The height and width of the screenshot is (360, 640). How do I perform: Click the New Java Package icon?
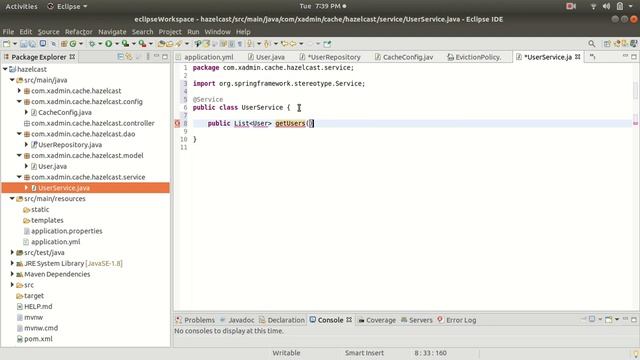(64, 44)
